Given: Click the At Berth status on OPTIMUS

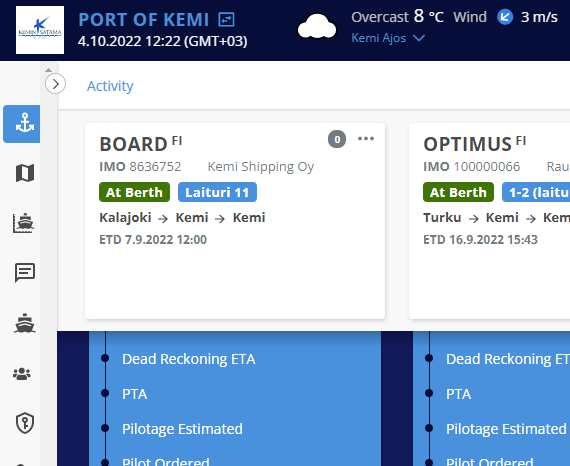Looking at the screenshot, I should pos(458,192).
